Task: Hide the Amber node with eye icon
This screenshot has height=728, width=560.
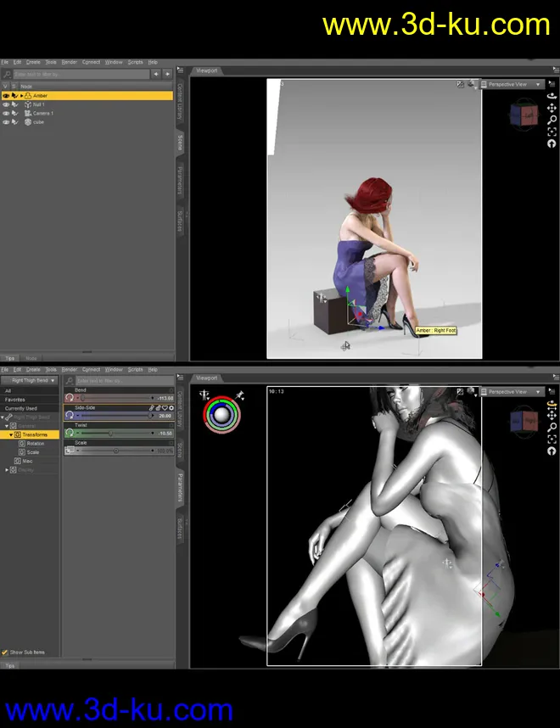Action: (x=6, y=96)
